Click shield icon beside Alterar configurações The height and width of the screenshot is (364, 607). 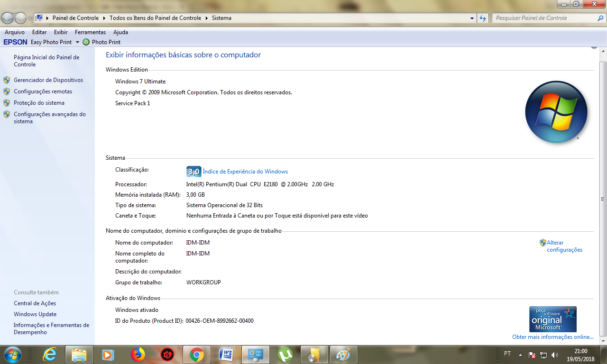(x=543, y=243)
